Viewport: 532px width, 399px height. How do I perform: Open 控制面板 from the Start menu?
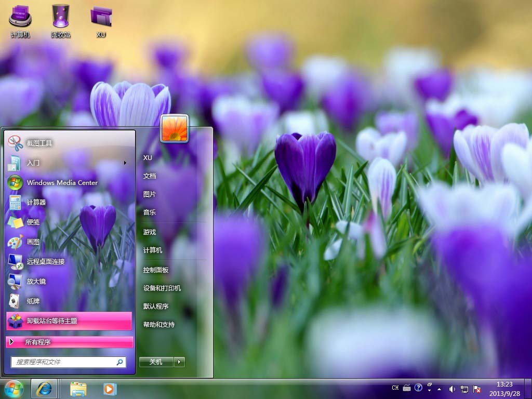tap(156, 270)
